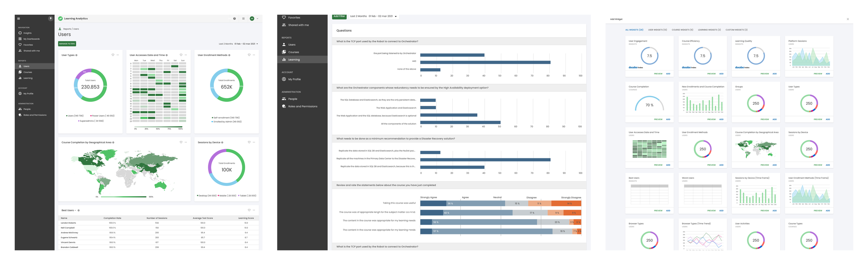
Task: Add the Course Completion widget
Action: tap(668, 119)
